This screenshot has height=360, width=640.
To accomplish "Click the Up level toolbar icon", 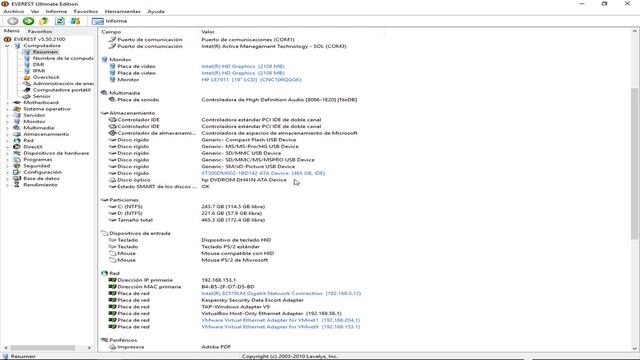I will 44,21.
